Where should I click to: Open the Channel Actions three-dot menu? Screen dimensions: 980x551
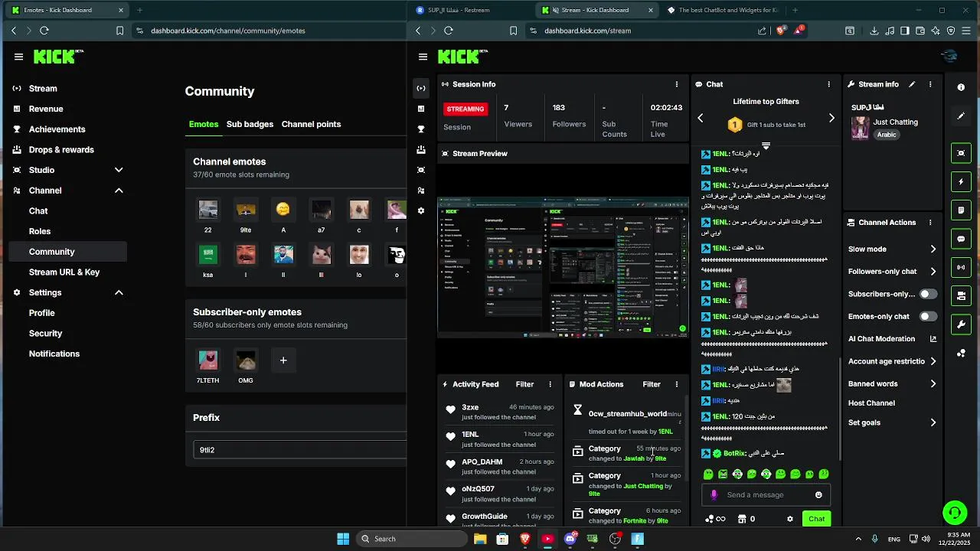(x=930, y=223)
